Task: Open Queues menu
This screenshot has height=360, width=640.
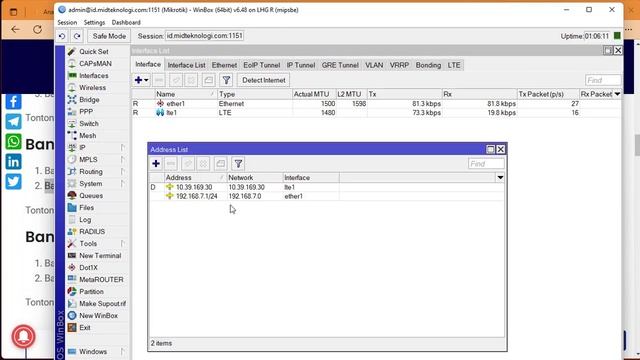Action: point(91,196)
